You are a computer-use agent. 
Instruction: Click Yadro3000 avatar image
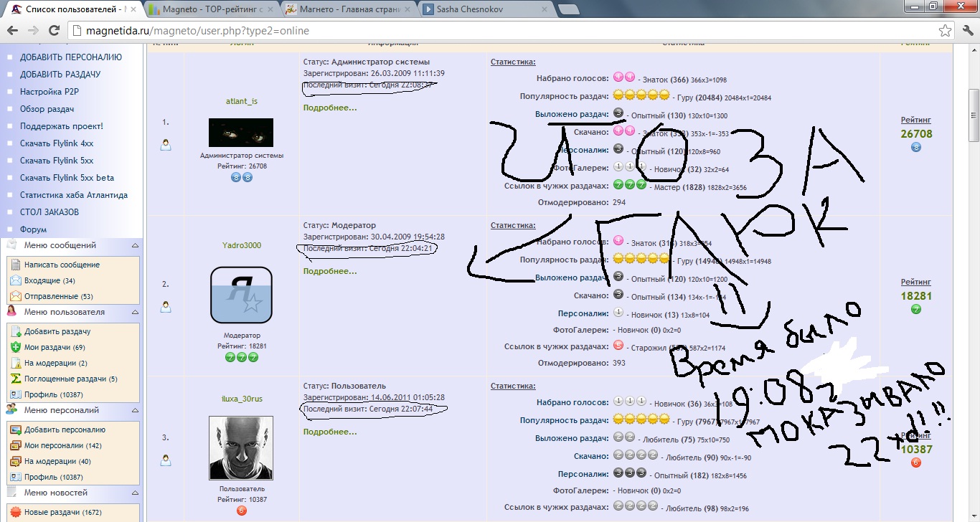241,295
